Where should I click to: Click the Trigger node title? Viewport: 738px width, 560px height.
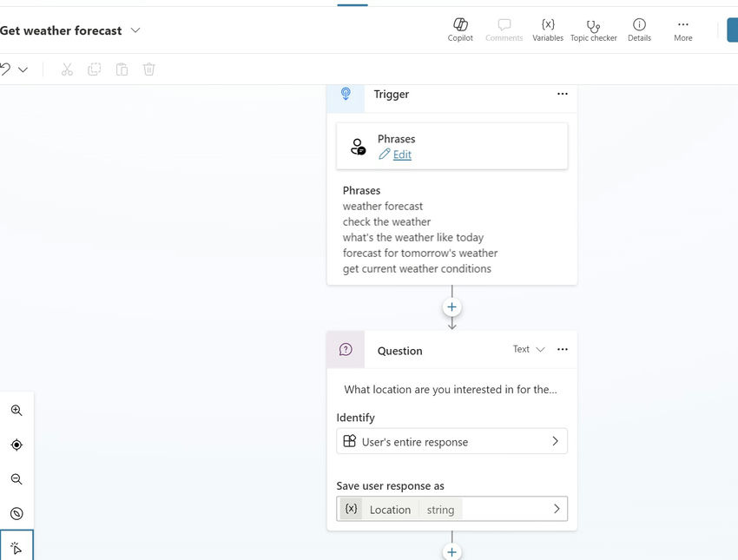[x=391, y=94]
